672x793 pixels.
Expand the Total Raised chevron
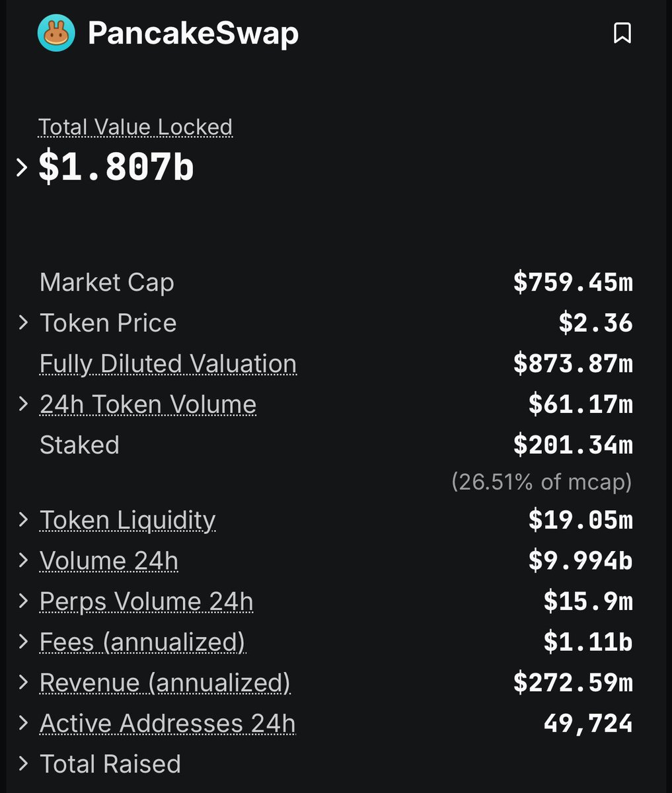pos(23,764)
